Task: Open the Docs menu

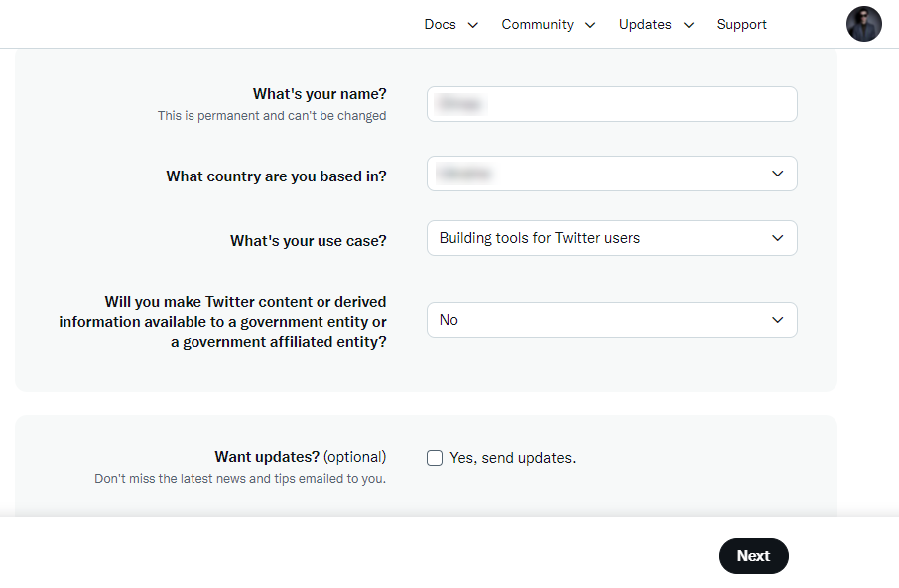Action: pos(440,24)
